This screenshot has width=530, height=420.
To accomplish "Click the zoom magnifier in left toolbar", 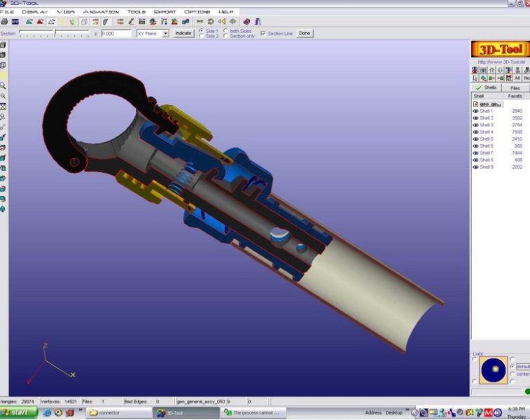I will 4,85.
